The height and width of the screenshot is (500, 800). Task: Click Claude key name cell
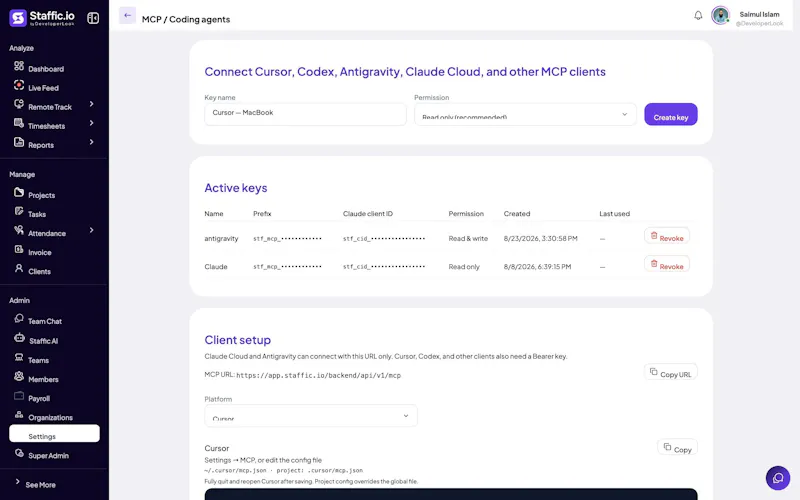216,266
